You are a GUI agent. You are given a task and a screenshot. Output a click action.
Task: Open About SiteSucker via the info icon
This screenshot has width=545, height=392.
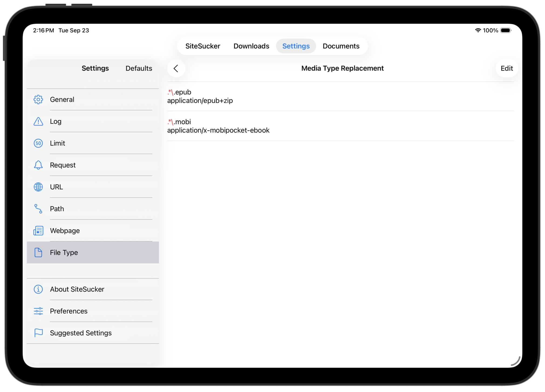(38, 289)
